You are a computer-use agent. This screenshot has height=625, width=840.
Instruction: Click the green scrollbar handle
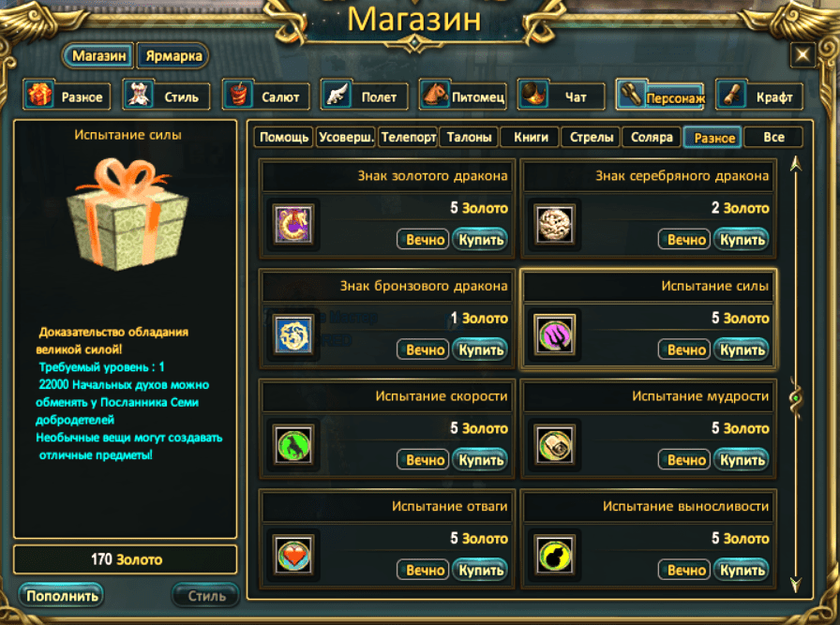click(x=796, y=398)
